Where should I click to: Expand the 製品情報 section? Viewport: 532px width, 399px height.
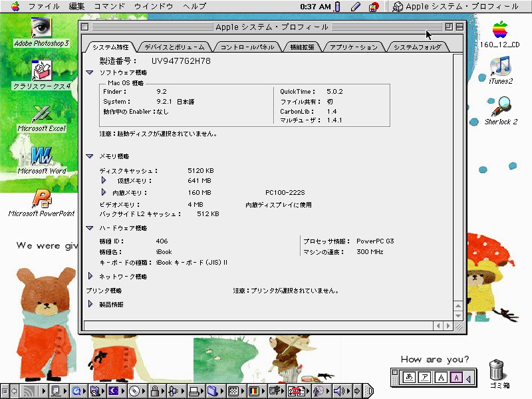click(90, 304)
